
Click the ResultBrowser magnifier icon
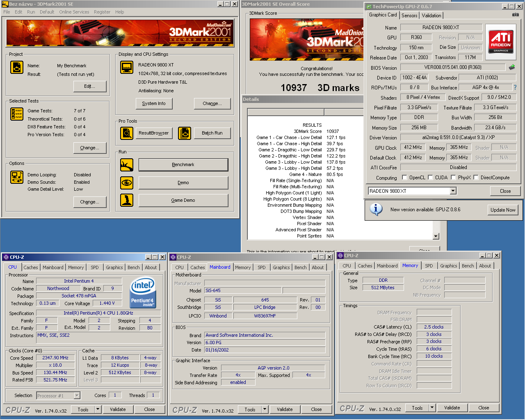tap(127, 133)
